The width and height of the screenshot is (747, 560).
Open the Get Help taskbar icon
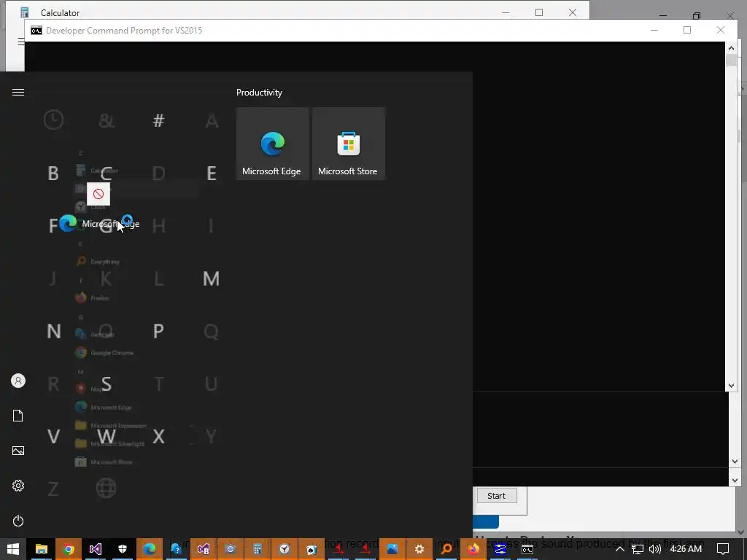[177, 549]
